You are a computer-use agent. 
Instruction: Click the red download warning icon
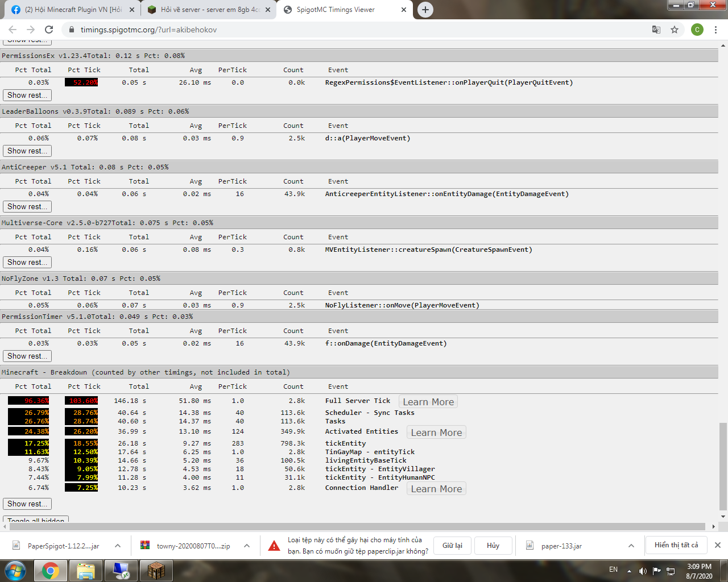274,546
